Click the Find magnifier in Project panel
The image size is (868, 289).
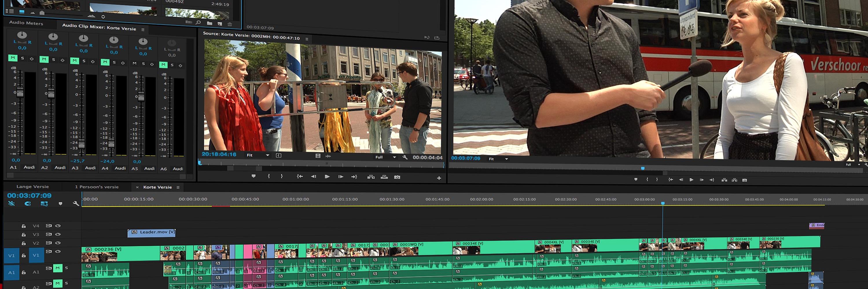tap(198, 23)
